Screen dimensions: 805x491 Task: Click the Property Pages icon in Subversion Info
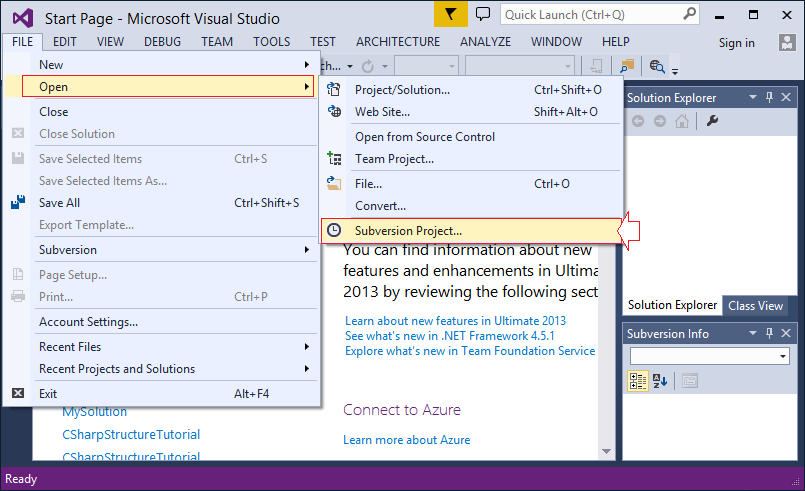click(x=689, y=381)
